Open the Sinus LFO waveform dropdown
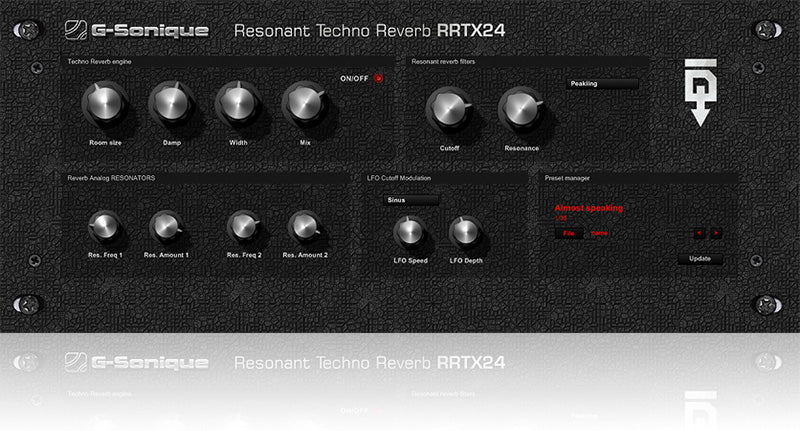 [x=411, y=200]
